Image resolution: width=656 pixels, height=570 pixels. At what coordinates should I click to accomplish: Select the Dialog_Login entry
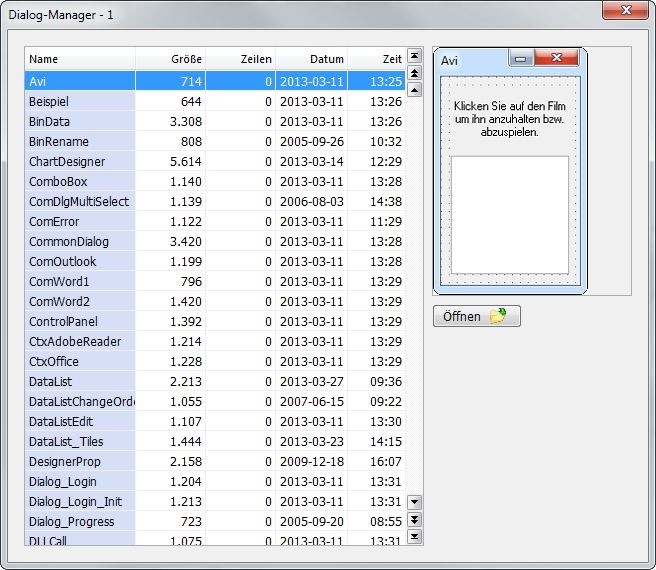pos(80,481)
